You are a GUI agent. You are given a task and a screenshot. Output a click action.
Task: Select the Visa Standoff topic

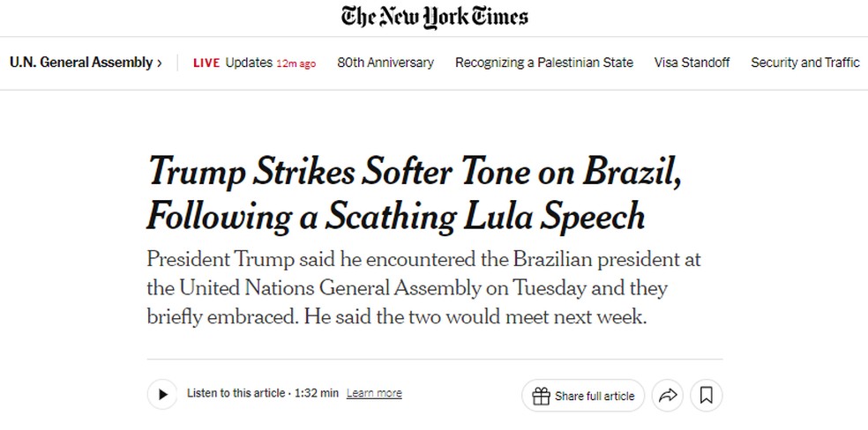point(692,63)
